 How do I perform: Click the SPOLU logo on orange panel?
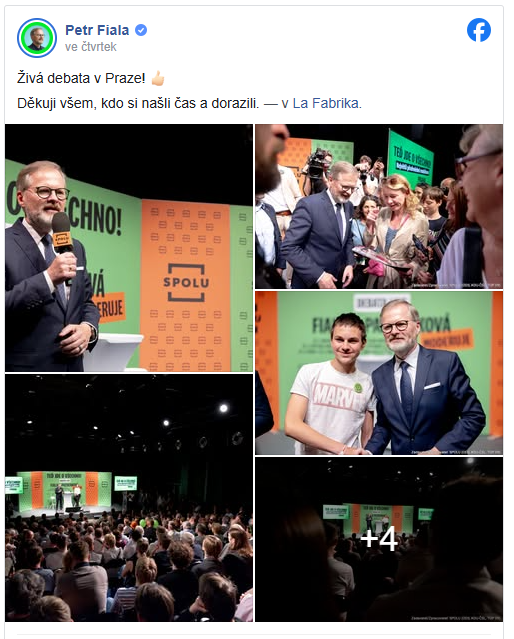click(186, 282)
